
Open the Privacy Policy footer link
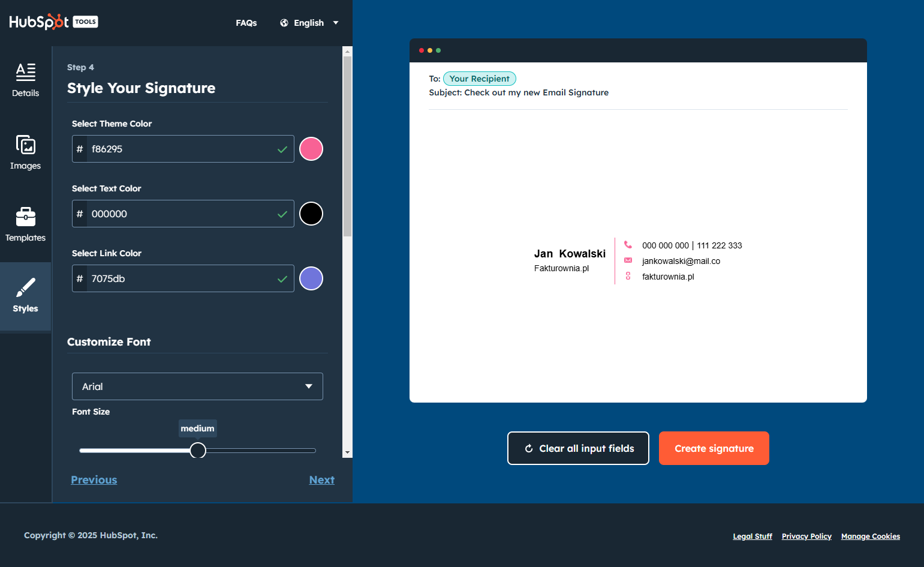806,536
